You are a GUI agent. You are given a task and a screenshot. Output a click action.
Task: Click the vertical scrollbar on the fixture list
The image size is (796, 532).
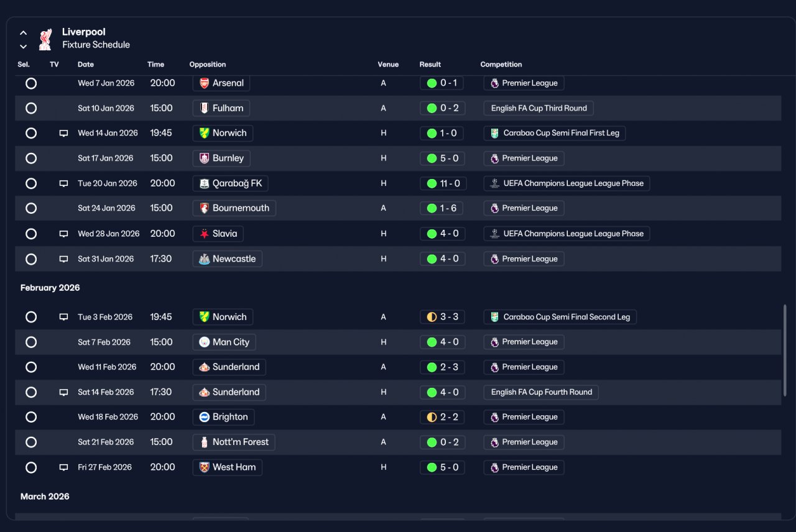785,351
